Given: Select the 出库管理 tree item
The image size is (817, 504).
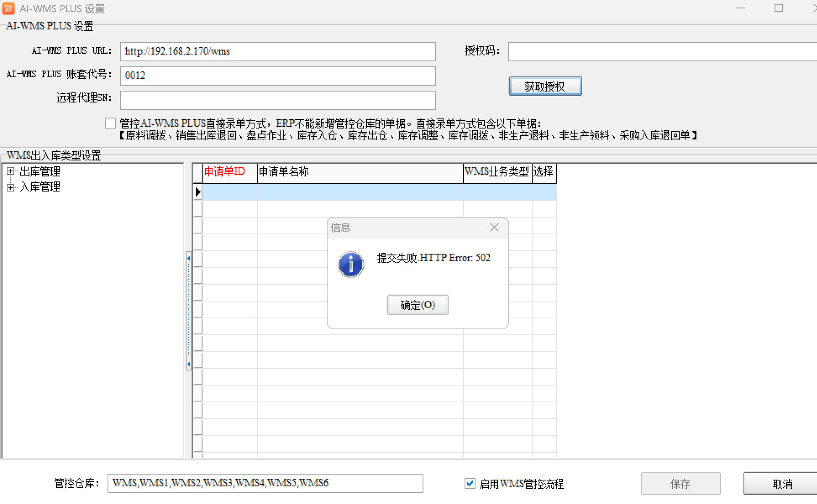Looking at the screenshot, I should tap(40, 171).
